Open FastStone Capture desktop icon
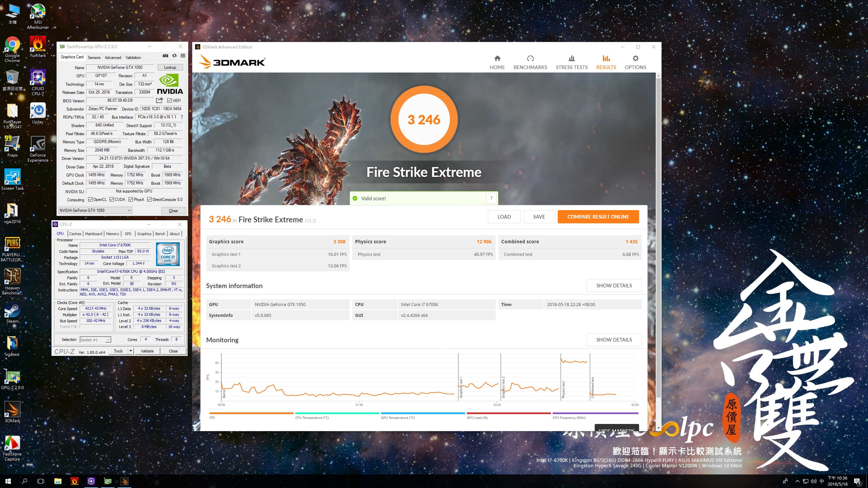 [12, 448]
